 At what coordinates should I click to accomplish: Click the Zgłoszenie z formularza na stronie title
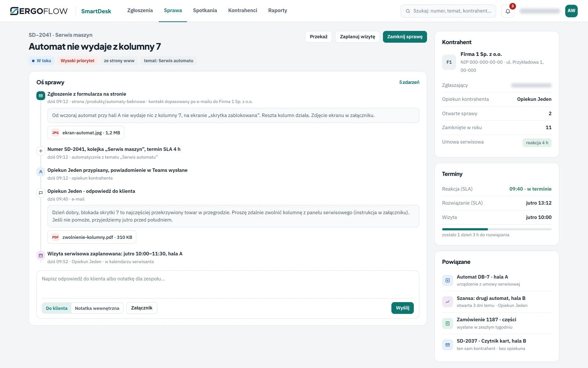(x=87, y=94)
